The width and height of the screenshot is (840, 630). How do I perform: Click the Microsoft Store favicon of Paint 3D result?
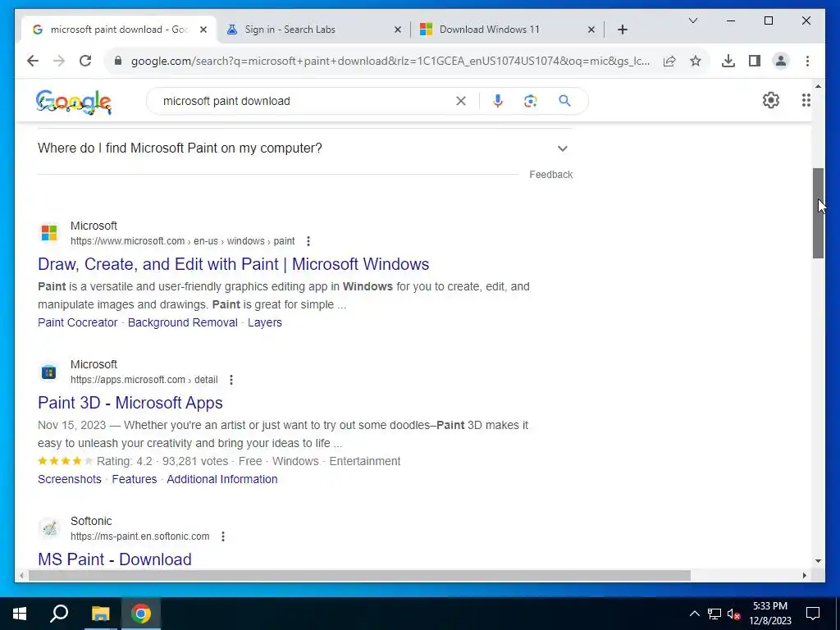point(48,372)
